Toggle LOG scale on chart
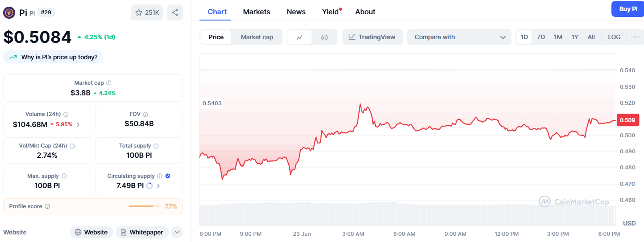The image size is (644, 242). [x=614, y=37]
